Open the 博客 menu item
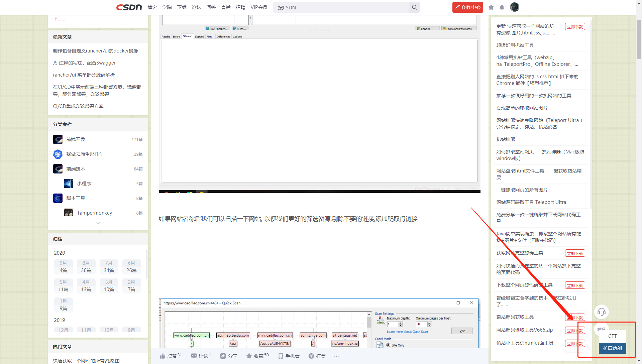The width and height of the screenshot is (642, 364). [152, 7]
